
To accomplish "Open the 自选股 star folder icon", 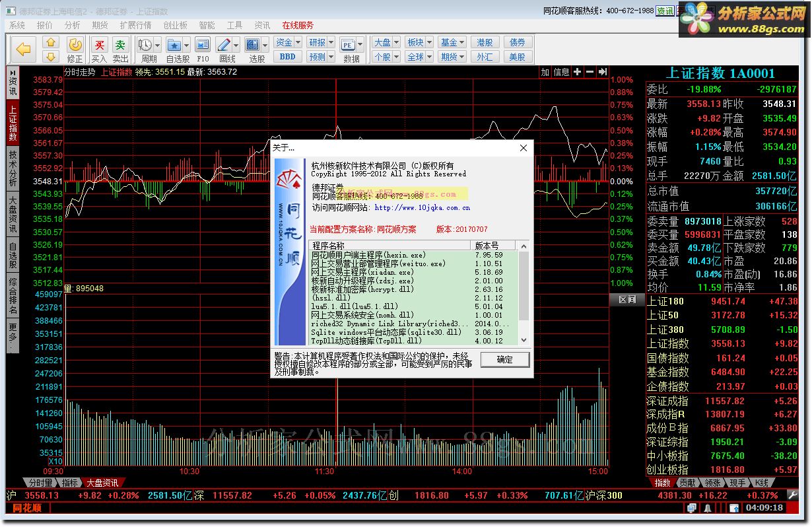I will tap(174, 45).
